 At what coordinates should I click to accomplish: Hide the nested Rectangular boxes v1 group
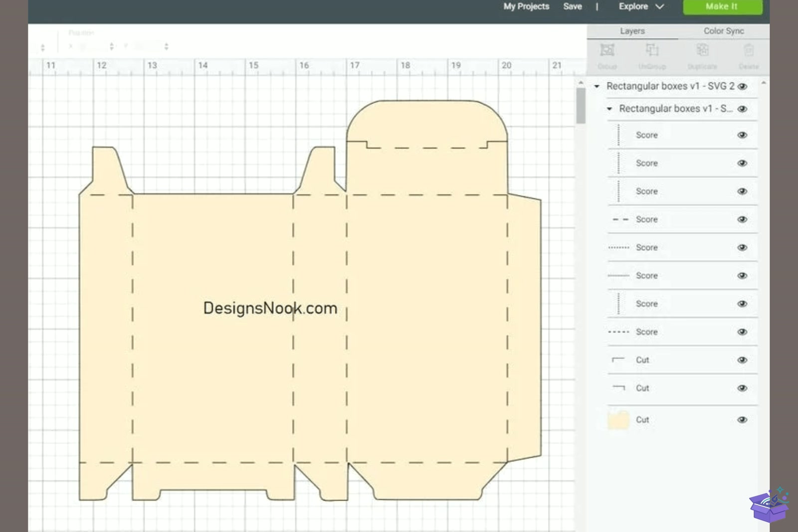[x=742, y=109]
